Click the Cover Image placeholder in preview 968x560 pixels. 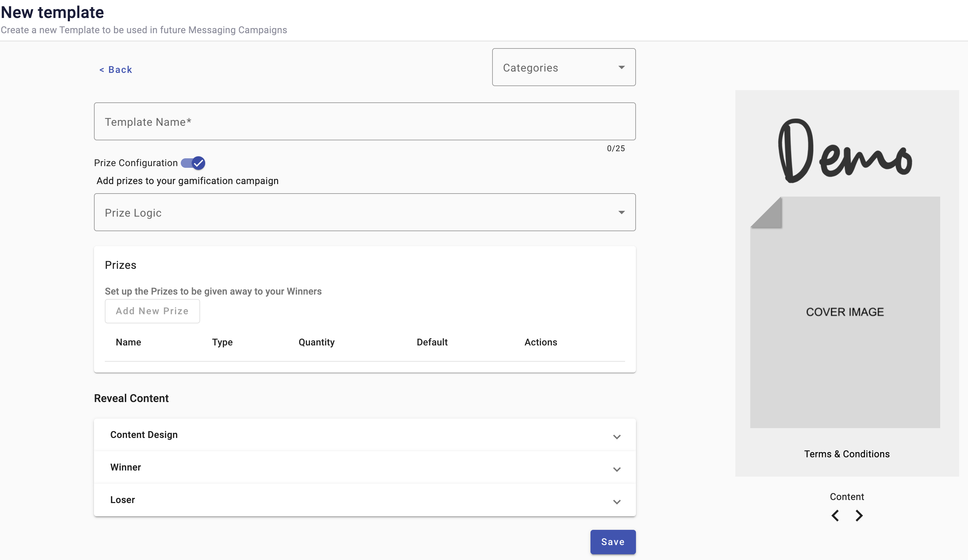click(x=845, y=312)
